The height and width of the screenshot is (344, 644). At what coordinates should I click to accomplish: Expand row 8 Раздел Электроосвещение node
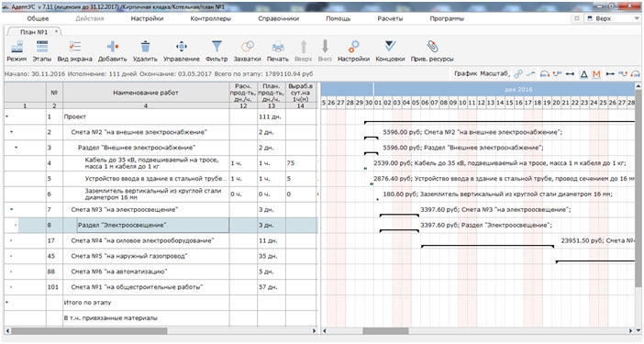click(x=16, y=225)
